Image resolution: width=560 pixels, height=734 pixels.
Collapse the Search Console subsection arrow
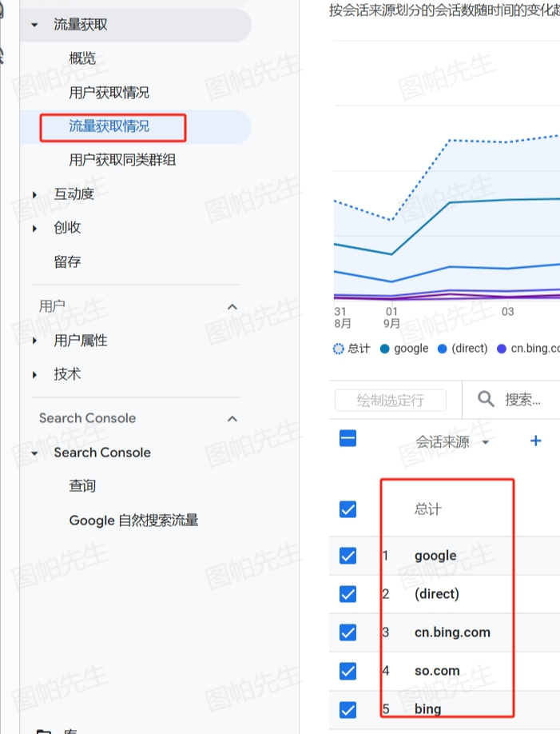34,453
